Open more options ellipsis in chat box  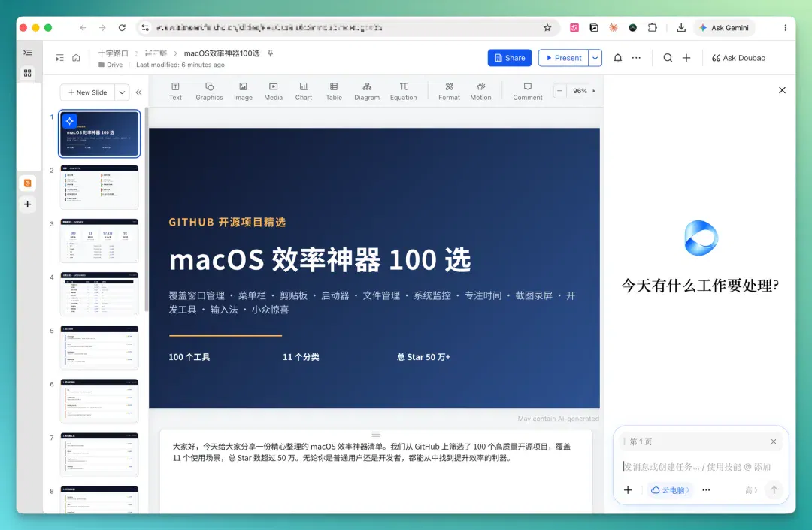pos(706,490)
